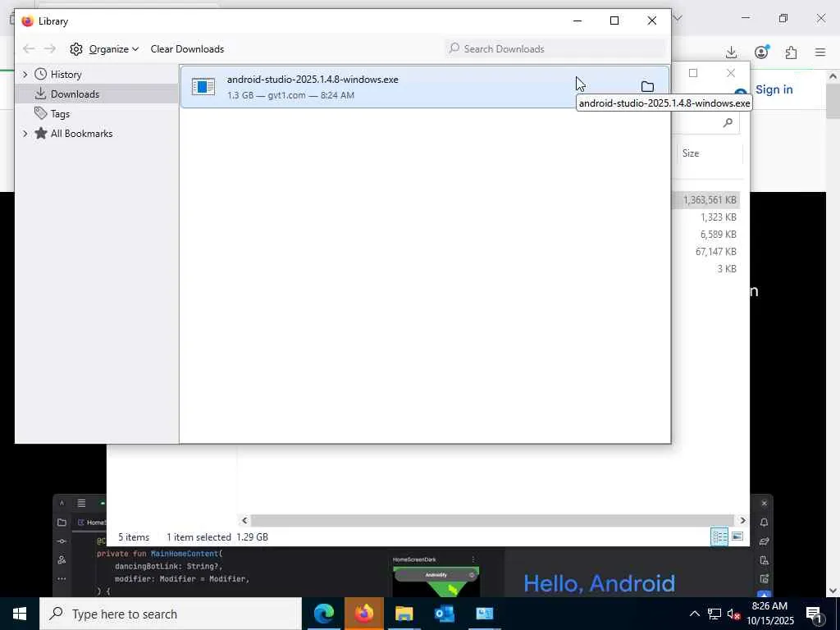Image resolution: width=840 pixels, height=630 pixels.
Task: Click the File Explorer horizontal scrollbar thumb
Action: (492, 520)
